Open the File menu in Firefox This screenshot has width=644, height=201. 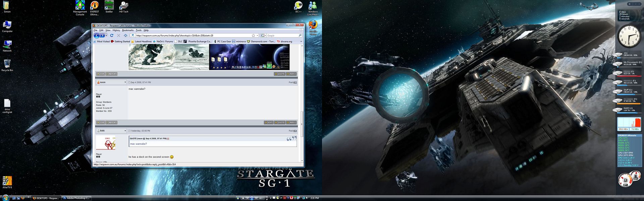click(x=95, y=30)
